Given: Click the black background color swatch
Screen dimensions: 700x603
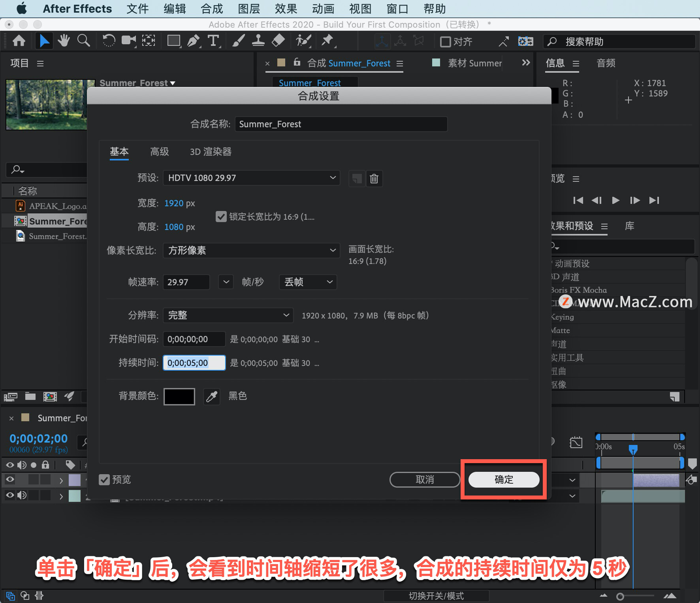Looking at the screenshot, I should (x=179, y=396).
